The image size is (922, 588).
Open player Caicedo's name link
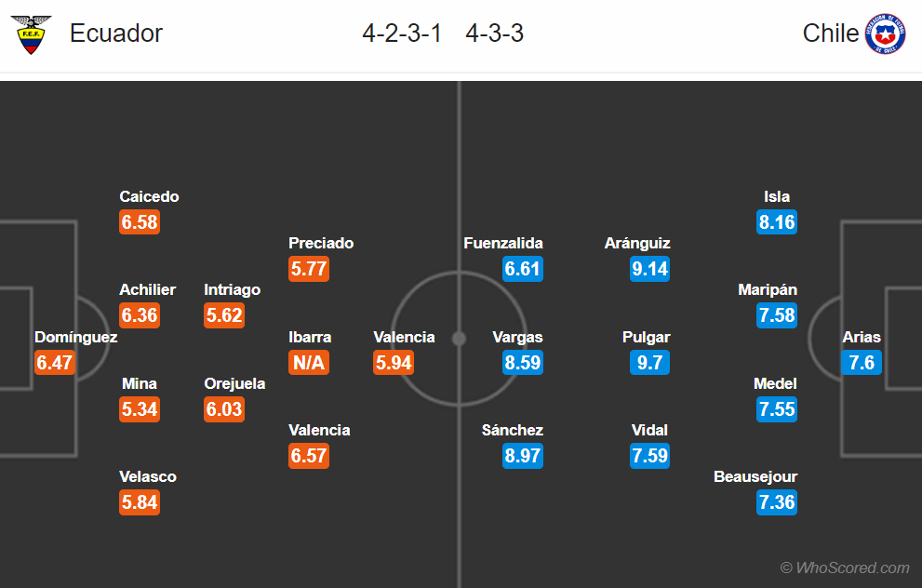click(149, 196)
